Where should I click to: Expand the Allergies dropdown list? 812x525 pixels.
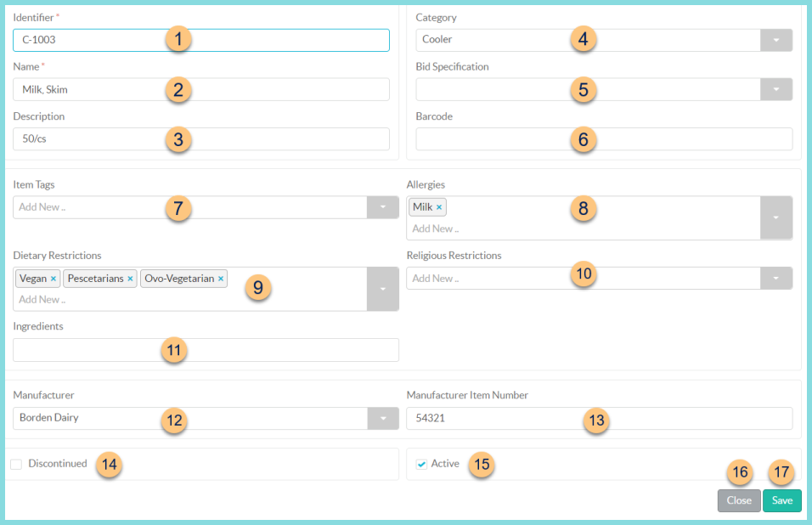pyautogui.click(x=776, y=217)
